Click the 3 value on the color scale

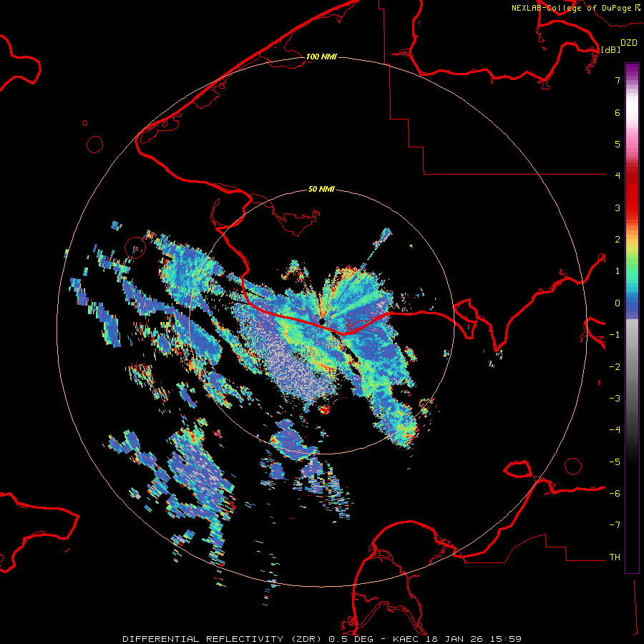pyautogui.click(x=618, y=208)
